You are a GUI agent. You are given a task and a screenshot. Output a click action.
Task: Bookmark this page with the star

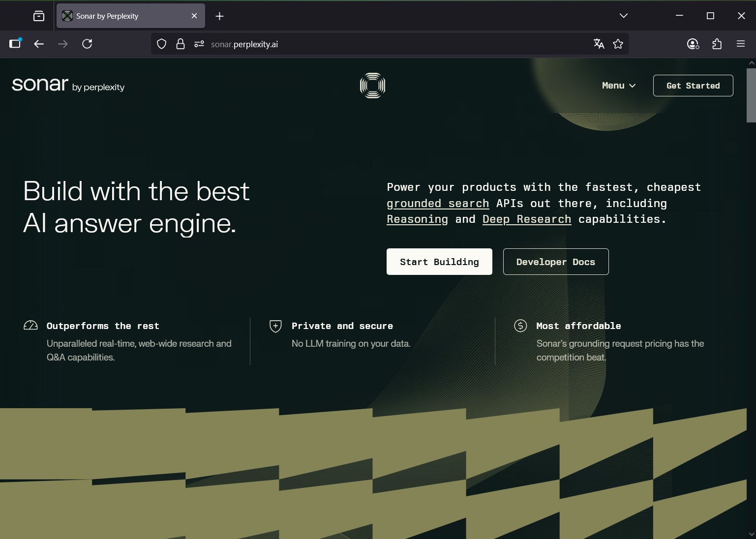click(618, 44)
